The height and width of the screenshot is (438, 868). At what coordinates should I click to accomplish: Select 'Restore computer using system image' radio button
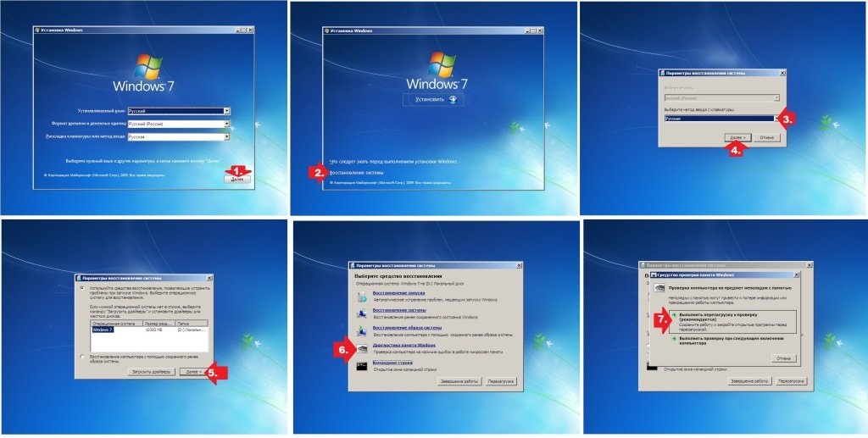[81, 357]
